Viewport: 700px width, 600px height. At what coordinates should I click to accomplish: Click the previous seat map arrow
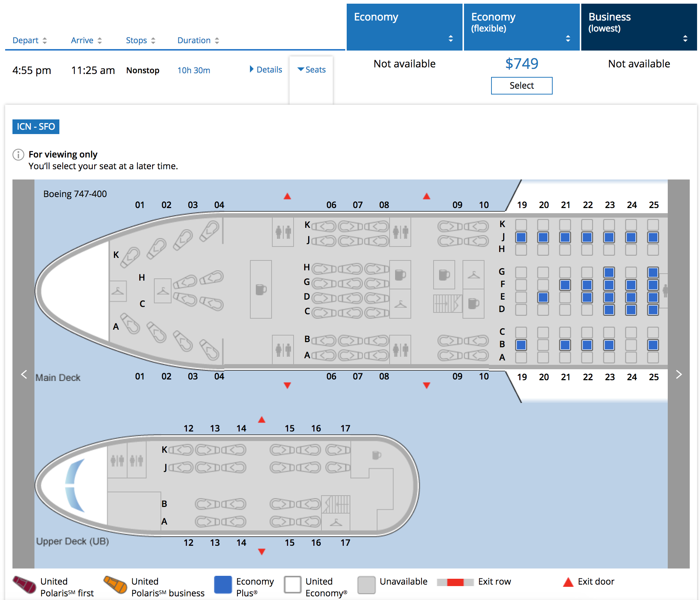pos(24,374)
